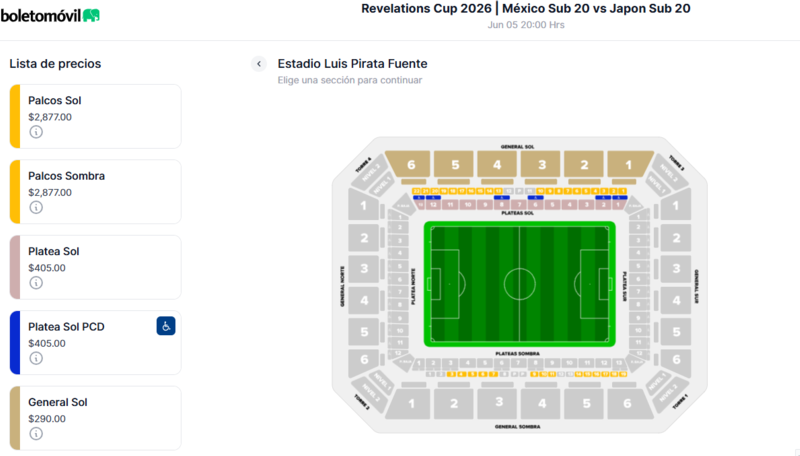
Task: Select the Palcos Sol price card
Action: coord(95,116)
